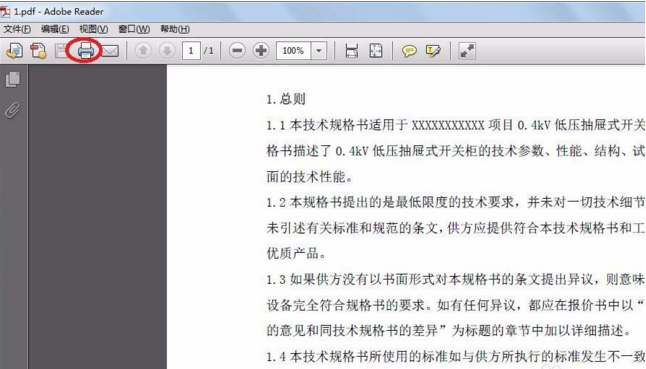The height and width of the screenshot is (369, 646).
Task: Open the 编辑(E) menu
Action: pyautogui.click(x=55, y=29)
